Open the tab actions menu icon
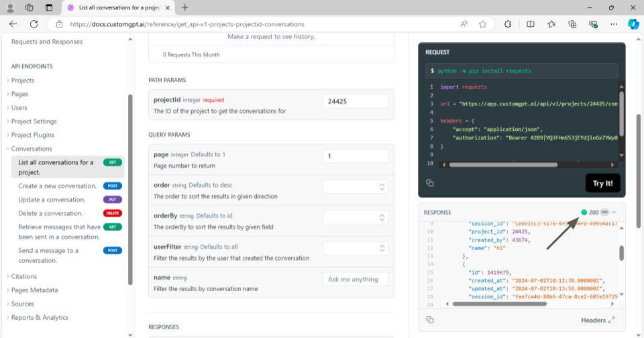Screen dimensions: 644x338 tap(49, 7)
